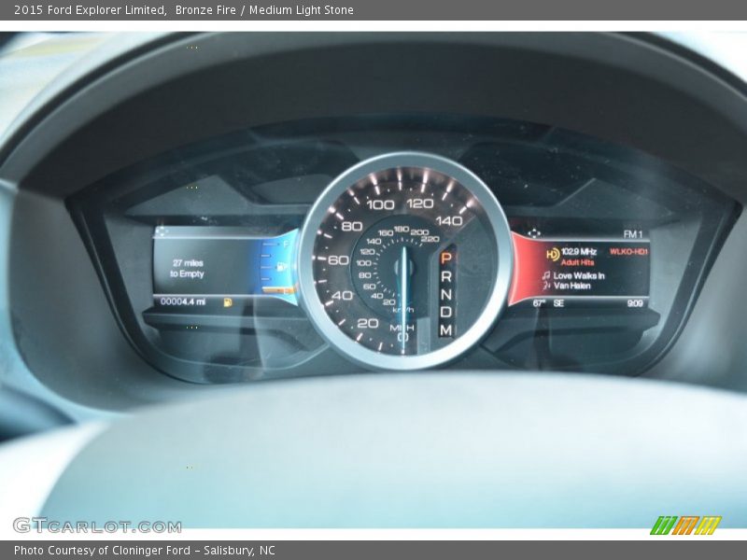Switch to the FM 1 source label
Image resolution: width=747 pixels, height=560 pixels.
point(634,234)
